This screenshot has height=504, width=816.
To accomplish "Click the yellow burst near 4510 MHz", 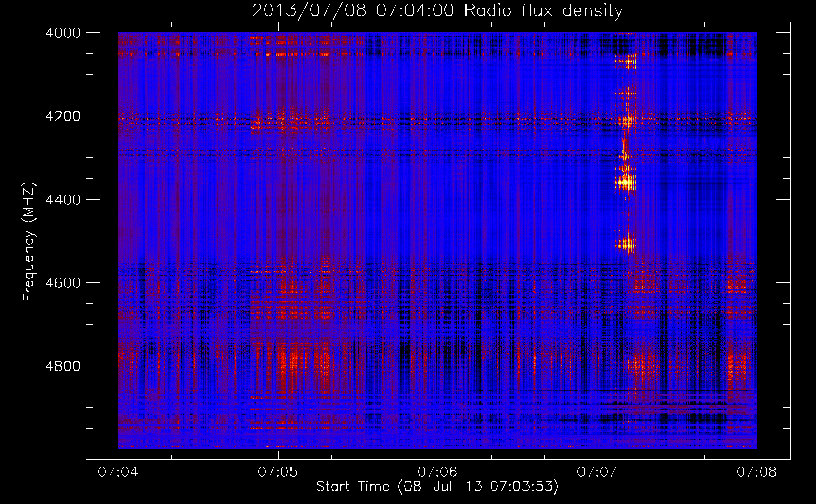I will 625,244.
